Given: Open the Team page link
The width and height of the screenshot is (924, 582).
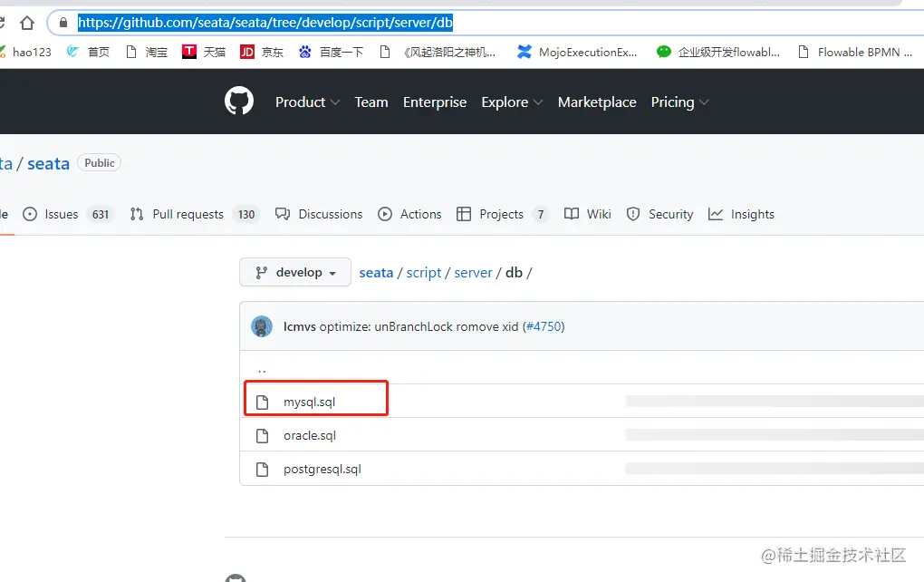Looking at the screenshot, I should coord(371,102).
